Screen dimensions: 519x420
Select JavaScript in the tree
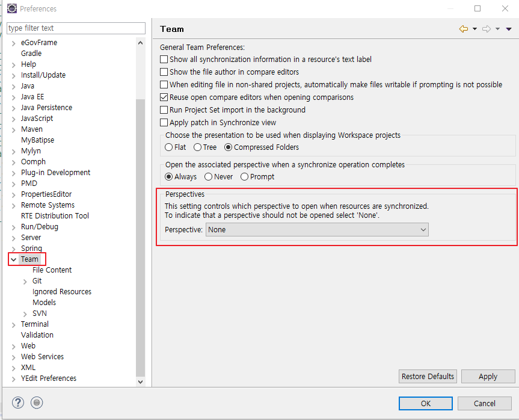click(37, 119)
